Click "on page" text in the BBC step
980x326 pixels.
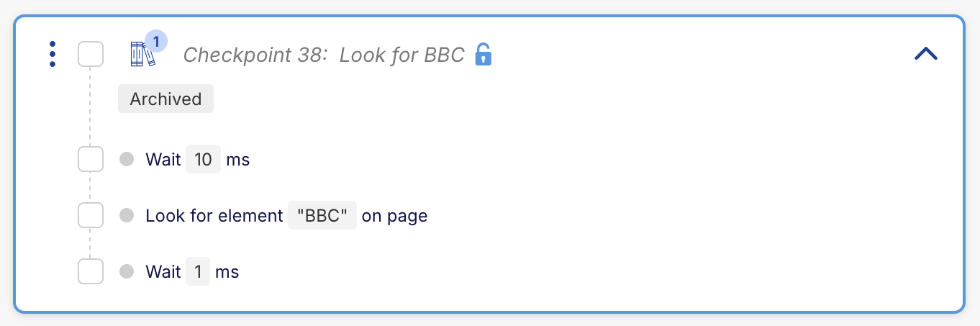click(x=394, y=215)
